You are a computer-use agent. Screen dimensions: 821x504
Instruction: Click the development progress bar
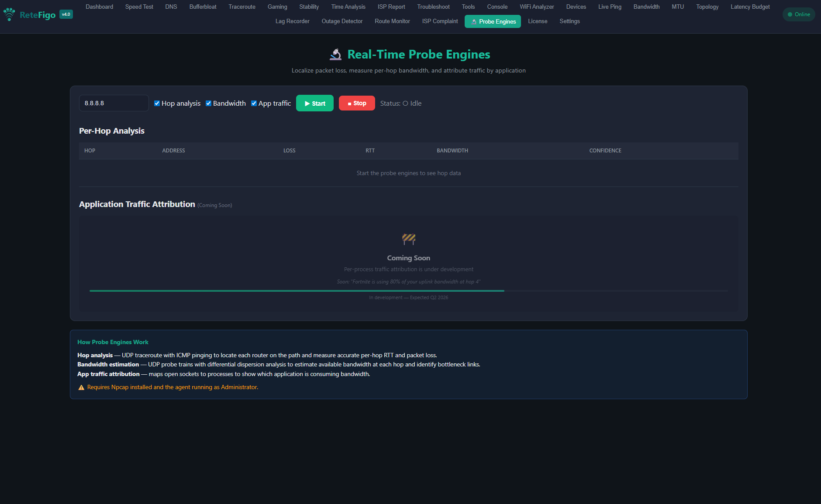(408, 291)
